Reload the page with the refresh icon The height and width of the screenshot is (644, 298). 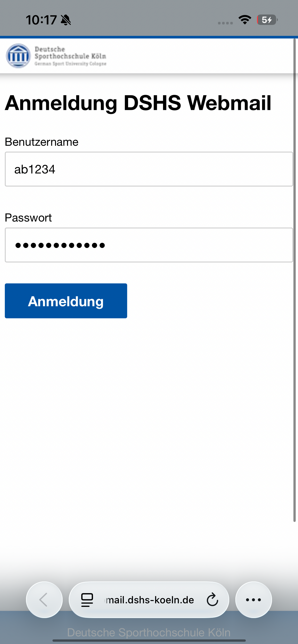pos(212,600)
